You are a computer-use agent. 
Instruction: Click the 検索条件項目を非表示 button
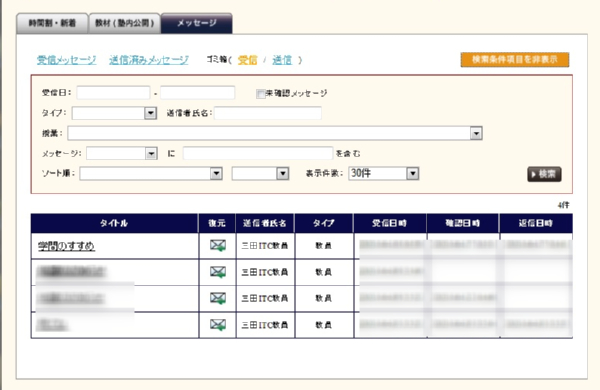[515, 60]
